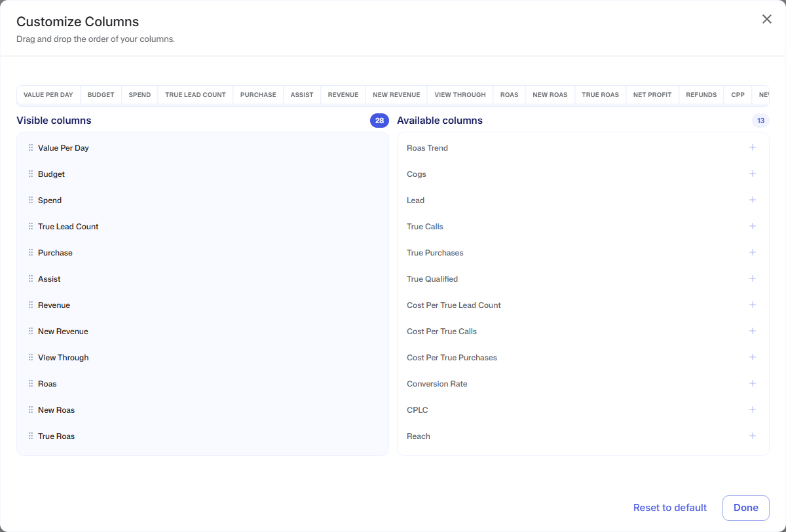Click the Reach available column label
786x532 pixels.
[x=419, y=436]
